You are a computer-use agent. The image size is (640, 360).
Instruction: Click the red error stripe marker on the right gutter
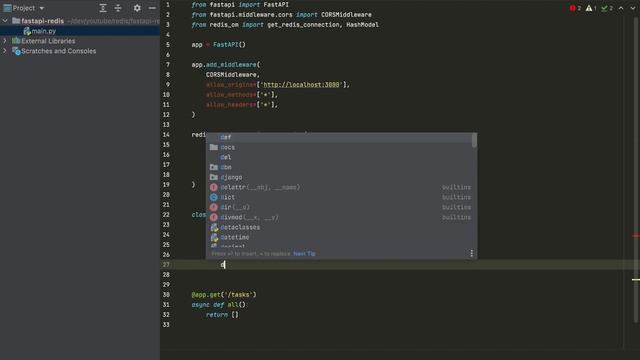[636, 236]
